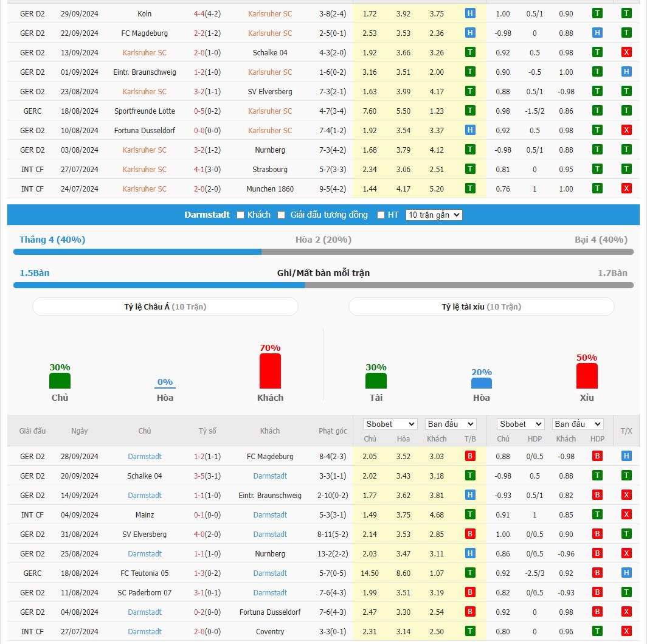Click the H badge in Koln T/B column
Image resolution: width=647 pixels, height=644 pixels.
[470, 13]
